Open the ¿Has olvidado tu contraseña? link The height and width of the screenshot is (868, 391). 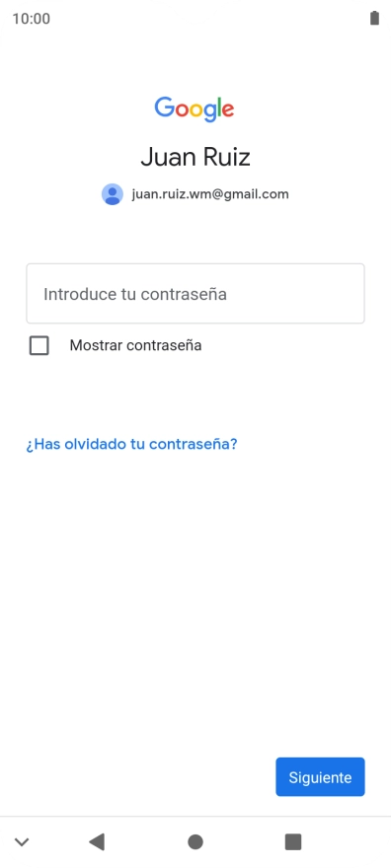131,444
